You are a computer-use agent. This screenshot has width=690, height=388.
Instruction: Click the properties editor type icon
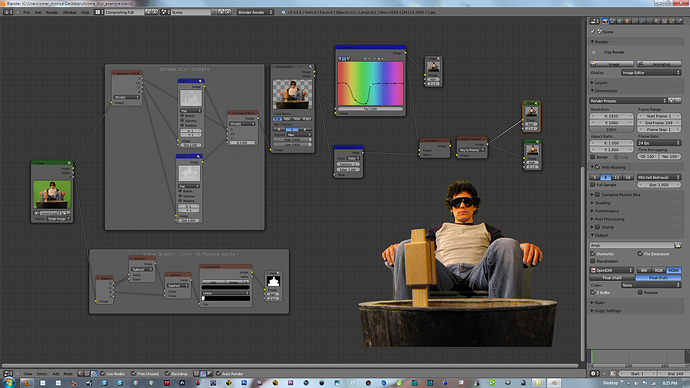click(595, 21)
